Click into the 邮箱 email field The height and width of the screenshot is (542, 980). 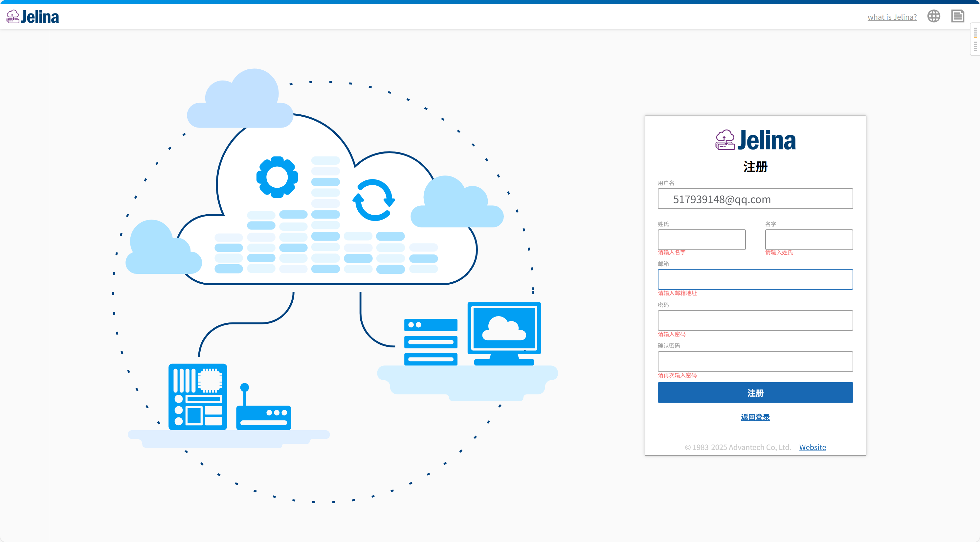tap(755, 279)
